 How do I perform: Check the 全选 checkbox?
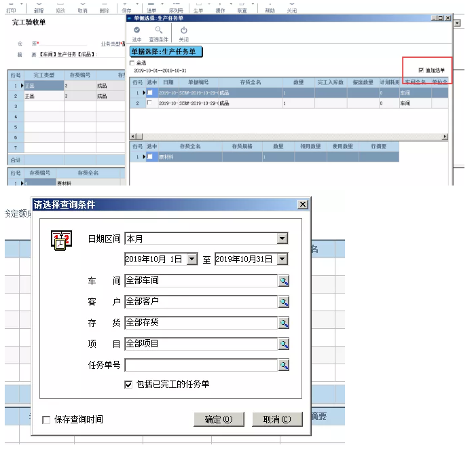click(x=132, y=63)
